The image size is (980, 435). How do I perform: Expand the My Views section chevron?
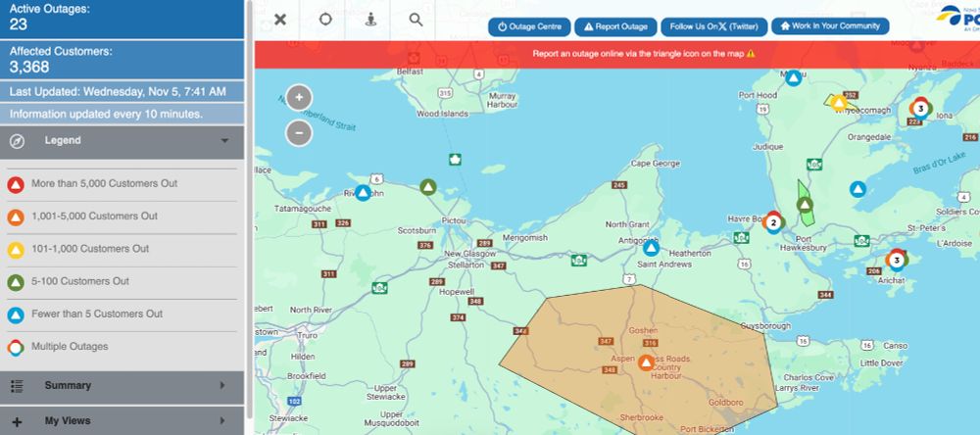pyautogui.click(x=221, y=421)
